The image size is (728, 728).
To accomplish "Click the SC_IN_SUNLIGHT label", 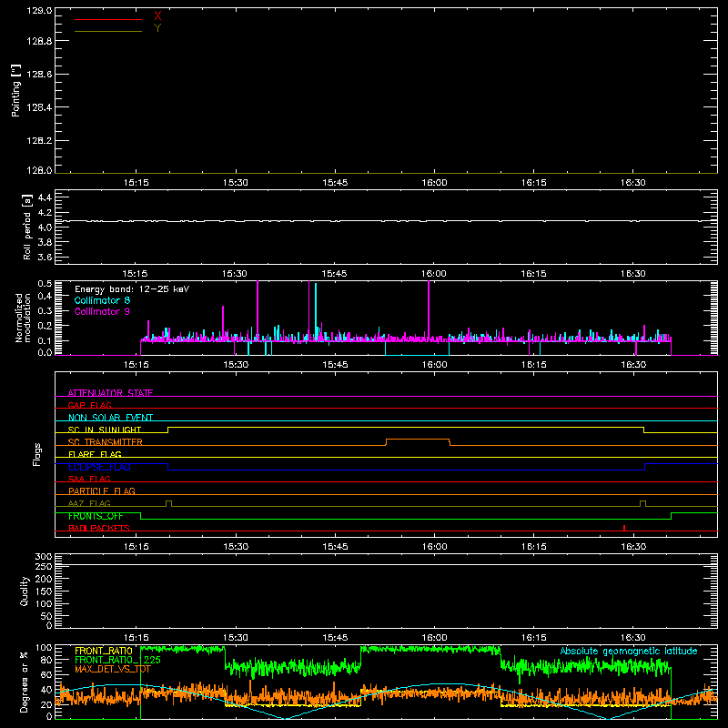I will 105,430.
